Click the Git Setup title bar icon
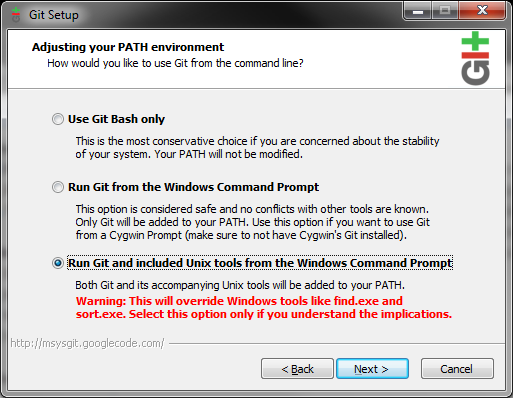The width and height of the screenshot is (513, 398). [x=16, y=15]
